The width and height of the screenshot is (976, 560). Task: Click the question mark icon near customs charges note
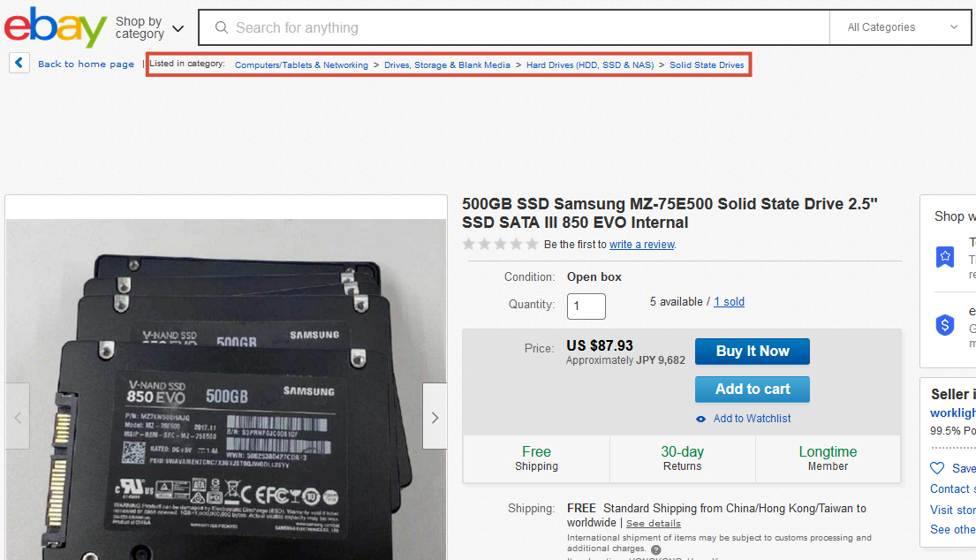[655, 549]
